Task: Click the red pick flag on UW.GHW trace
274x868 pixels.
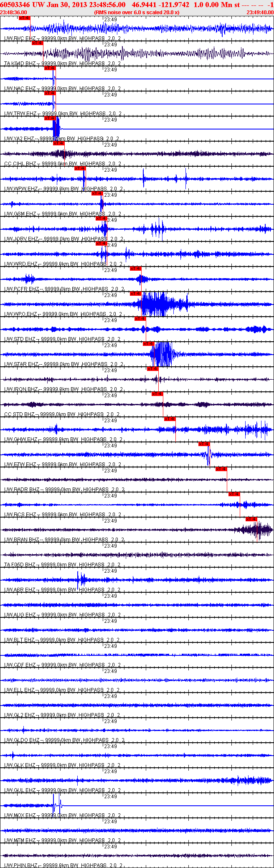Action: tap(170, 419)
